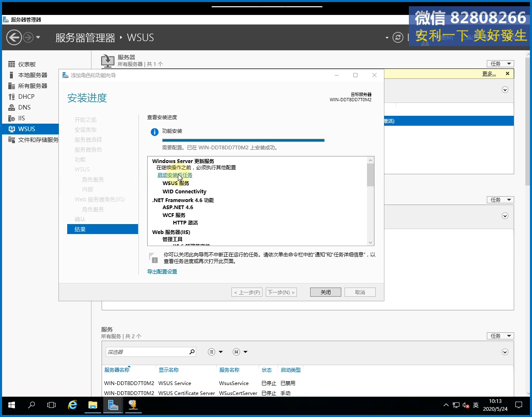The height and width of the screenshot is (417, 532).
Task: Collapse the 服务 panel chevron
Action: coord(505,352)
